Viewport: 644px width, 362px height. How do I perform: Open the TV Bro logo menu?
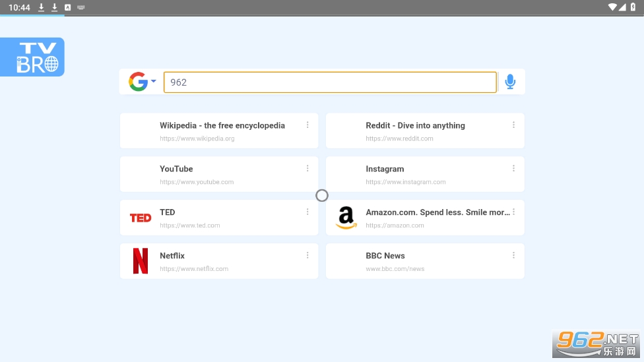coord(32,57)
